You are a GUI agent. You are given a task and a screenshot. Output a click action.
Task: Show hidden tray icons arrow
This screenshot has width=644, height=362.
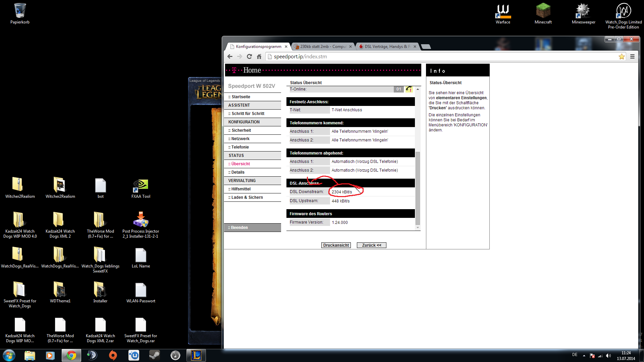(584, 356)
